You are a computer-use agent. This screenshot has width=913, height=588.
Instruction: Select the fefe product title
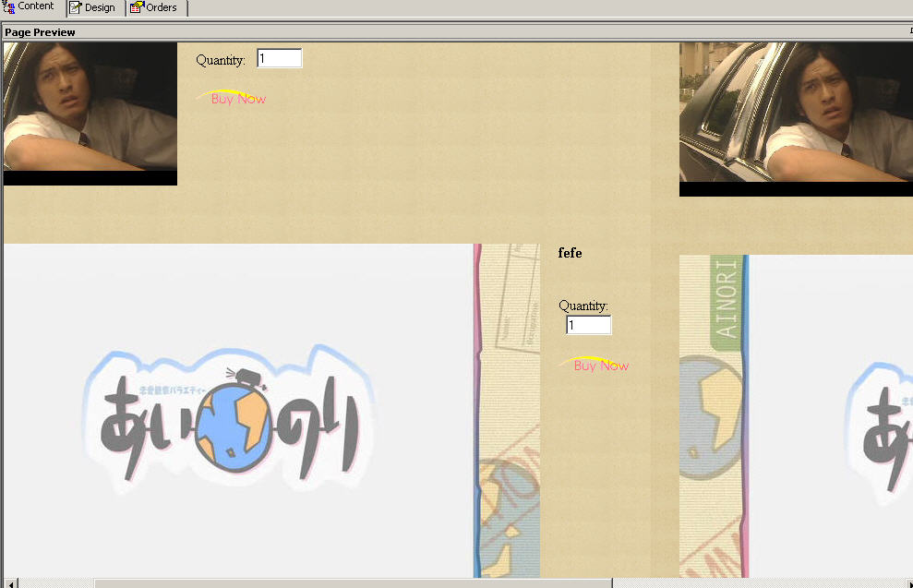[x=570, y=253]
